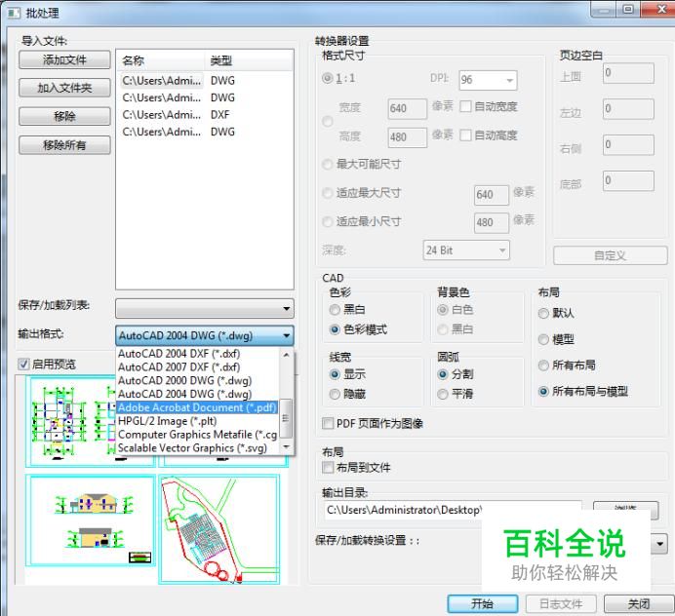675x616 pixels.
Task: Click the 宽度 640 field
Action: [x=407, y=108]
